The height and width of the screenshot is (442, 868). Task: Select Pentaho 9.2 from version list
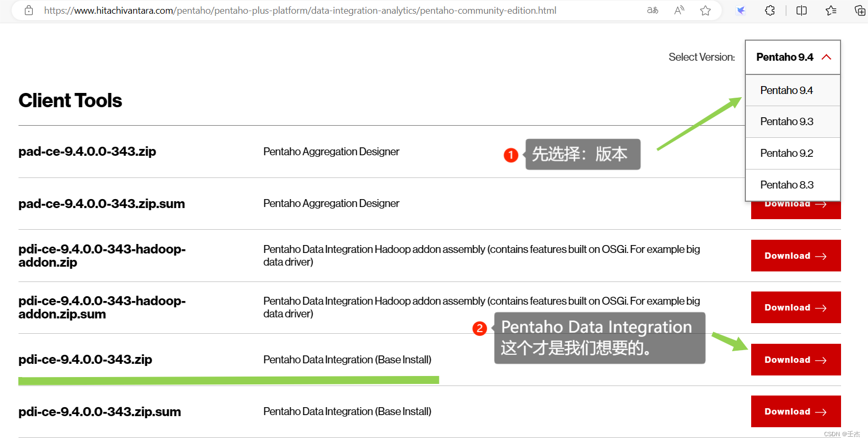point(793,153)
